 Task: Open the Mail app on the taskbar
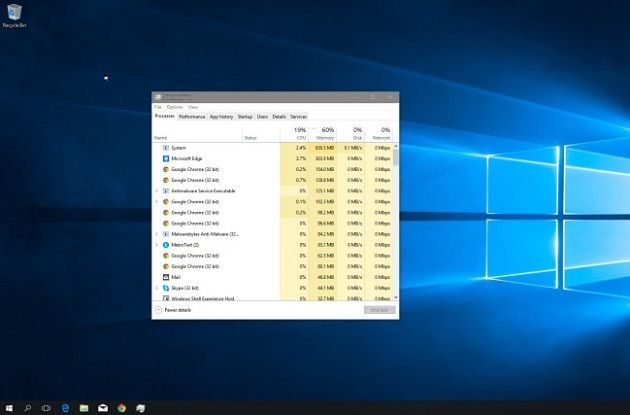103,408
